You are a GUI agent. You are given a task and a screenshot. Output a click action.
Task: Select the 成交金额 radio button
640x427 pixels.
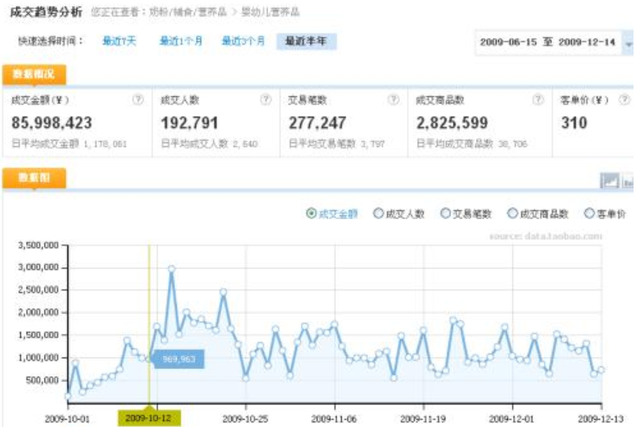312,213
